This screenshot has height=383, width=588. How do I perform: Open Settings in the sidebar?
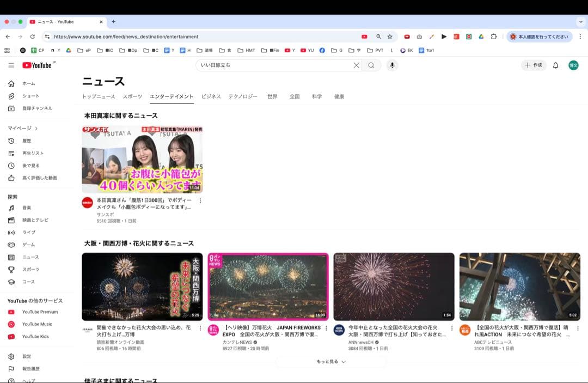(27, 356)
